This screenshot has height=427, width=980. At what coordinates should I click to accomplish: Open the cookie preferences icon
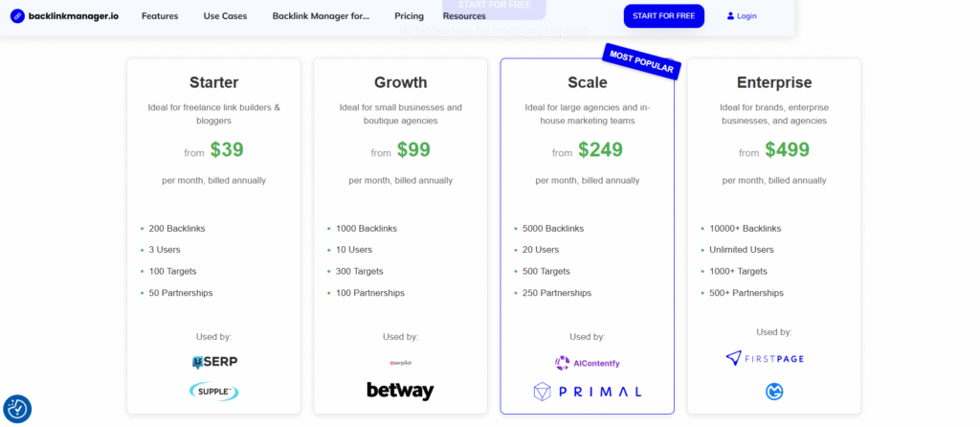click(17, 409)
